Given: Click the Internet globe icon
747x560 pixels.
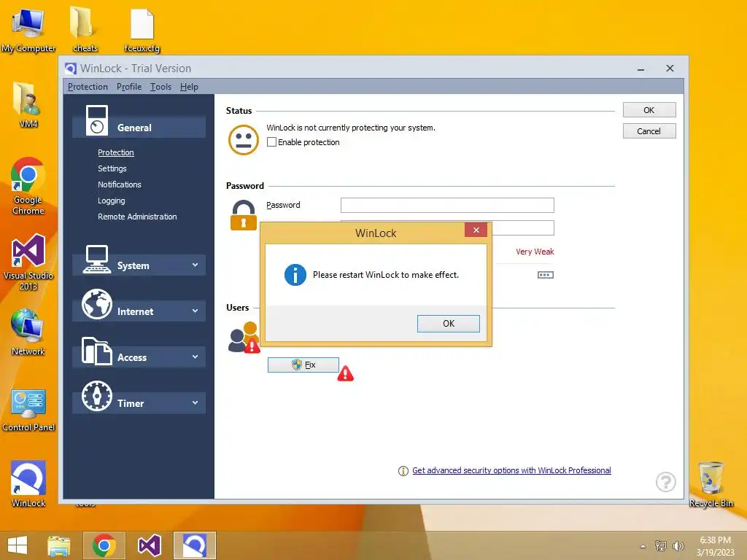Looking at the screenshot, I should pyautogui.click(x=97, y=304).
